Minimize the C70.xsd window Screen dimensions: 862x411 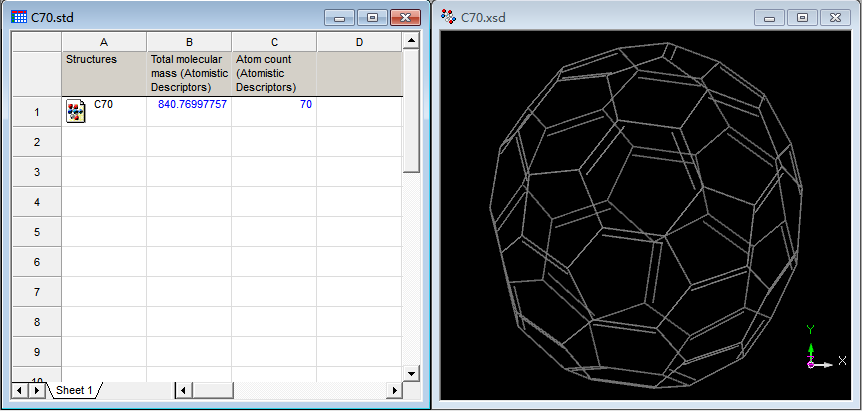coord(770,18)
